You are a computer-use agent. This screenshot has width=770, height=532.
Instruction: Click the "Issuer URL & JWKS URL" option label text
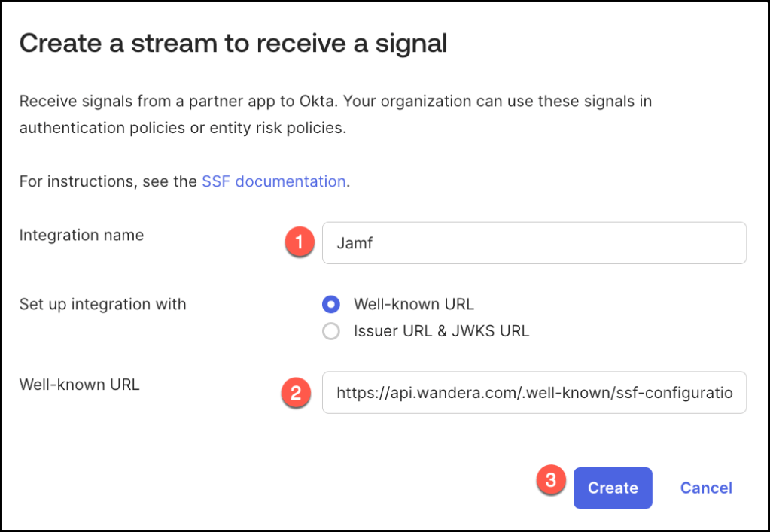pos(441,331)
